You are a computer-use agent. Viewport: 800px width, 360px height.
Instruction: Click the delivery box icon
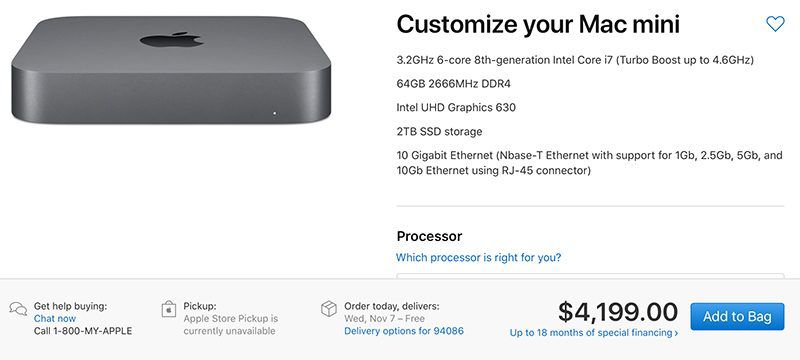[329, 308]
